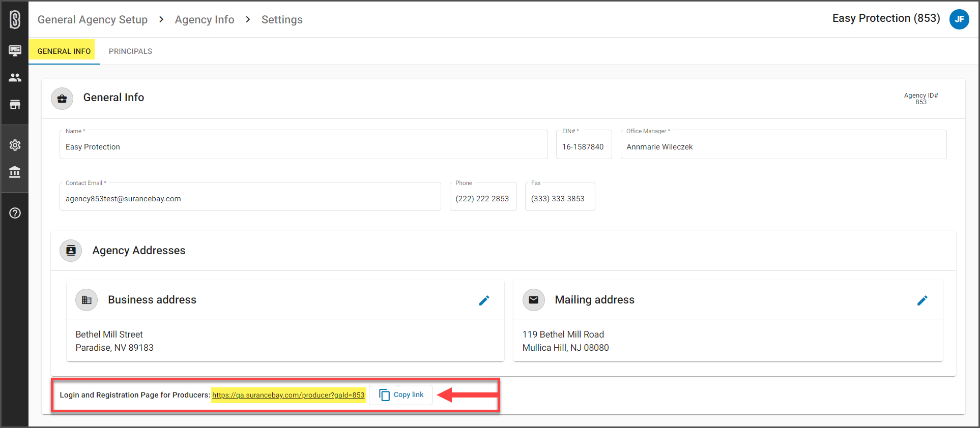
Task: Click the Bethel Mill Street address line
Action: 109,334
